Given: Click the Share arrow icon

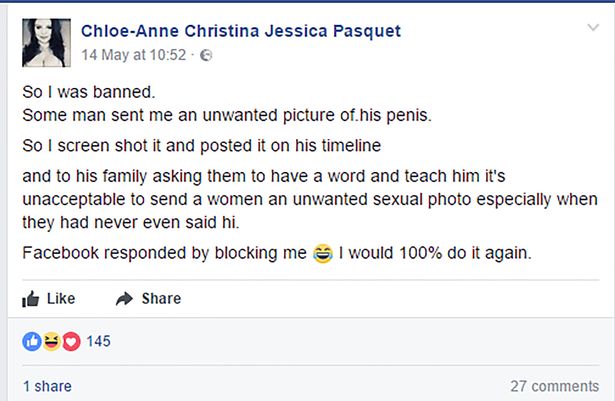Looking at the screenshot, I should point(125,298).
